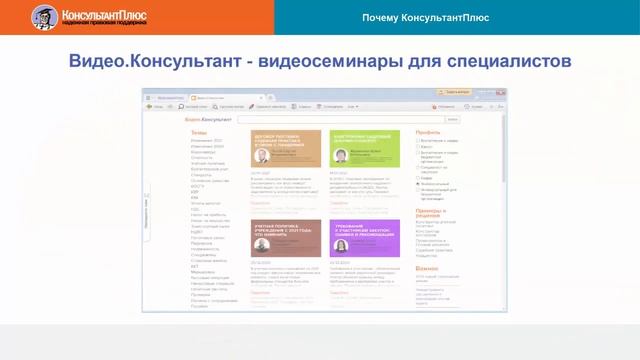640x360 pixels.
Task: Select the Бухгалтерский учет topic
Action: pos(209,169)
